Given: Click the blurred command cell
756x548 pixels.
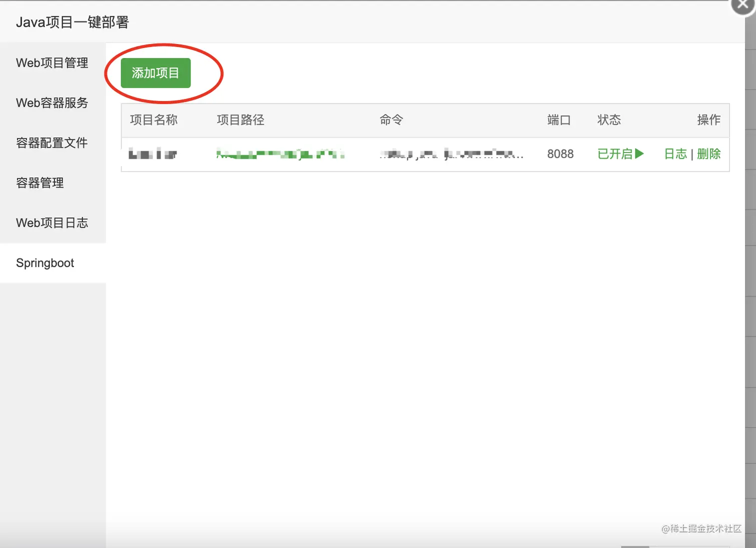Looking at the screenshot, I should [x=451, y=154].
